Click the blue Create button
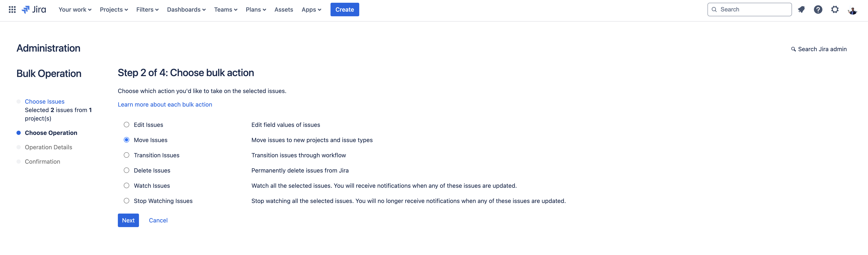 [345, 10]
